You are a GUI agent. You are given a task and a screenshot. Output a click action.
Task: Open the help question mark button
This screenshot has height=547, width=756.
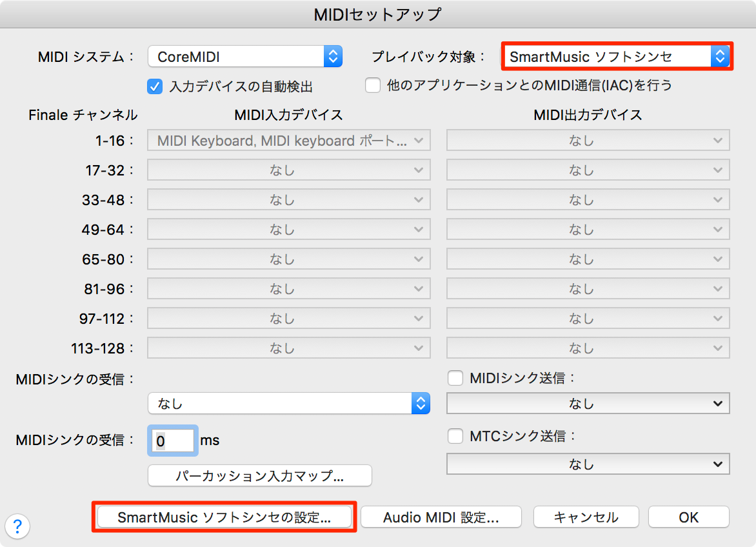[x=17, y=526]
